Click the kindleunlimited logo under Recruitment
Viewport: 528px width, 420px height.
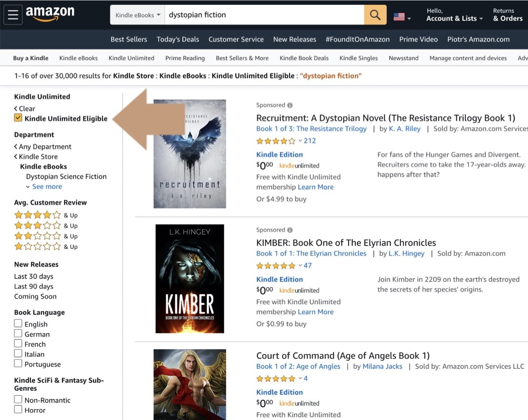click(x=300, y=166)
